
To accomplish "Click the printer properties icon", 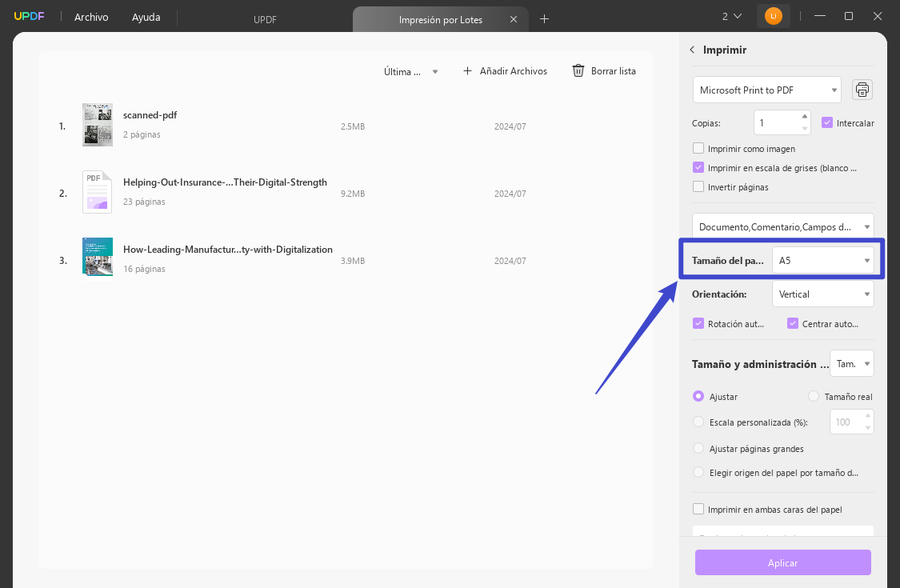I will tap(862, 90).
